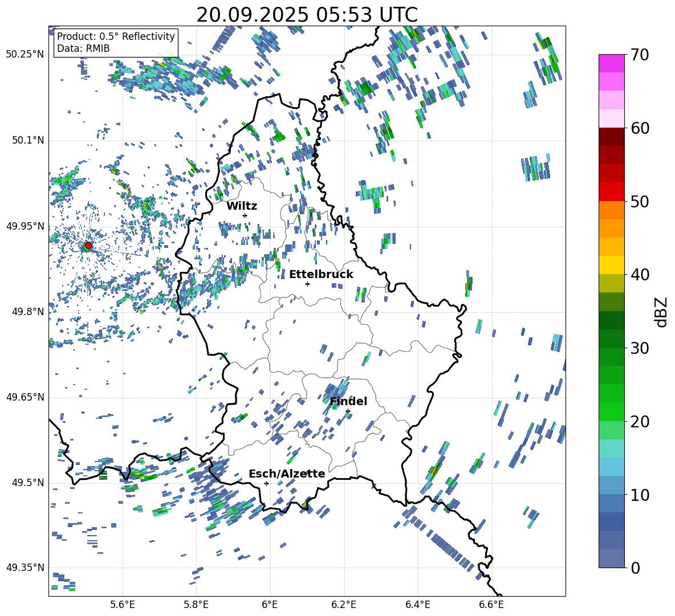Screen dimensions: 675x616
Task: Click the 49.5°N latitude label
Action: pos(28,483)
